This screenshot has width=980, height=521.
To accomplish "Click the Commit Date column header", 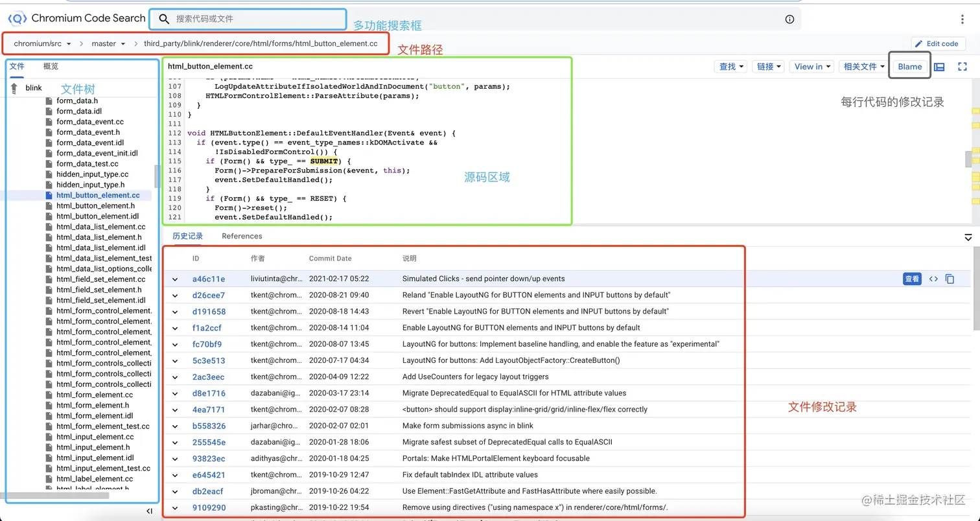I will (x=331, y=259).
